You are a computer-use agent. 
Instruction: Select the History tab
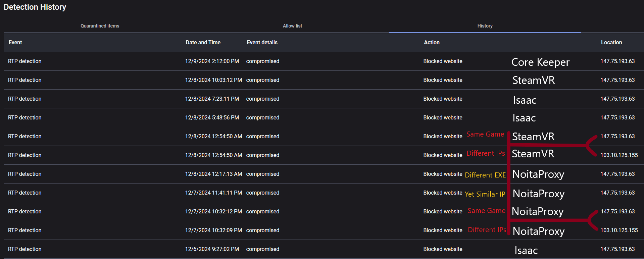click(x=485, y=26)
